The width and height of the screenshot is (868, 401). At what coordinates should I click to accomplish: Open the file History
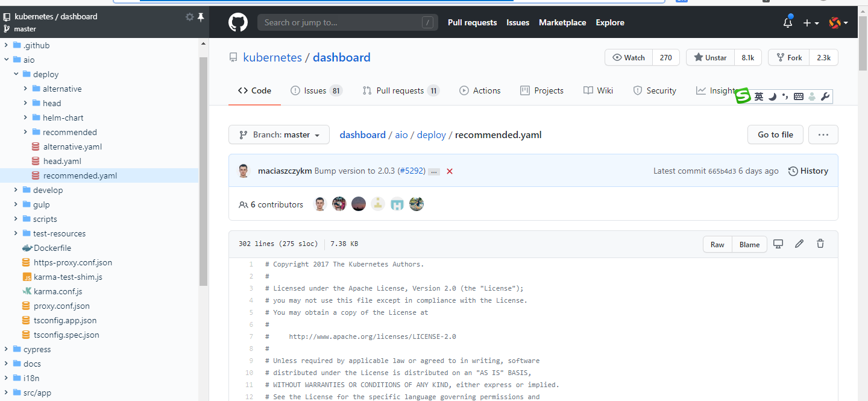point(808,171)
